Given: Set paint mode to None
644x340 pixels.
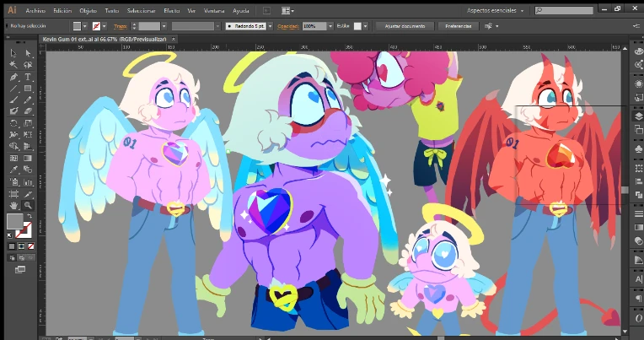Looking at the screenshot, I should point(30,246).
